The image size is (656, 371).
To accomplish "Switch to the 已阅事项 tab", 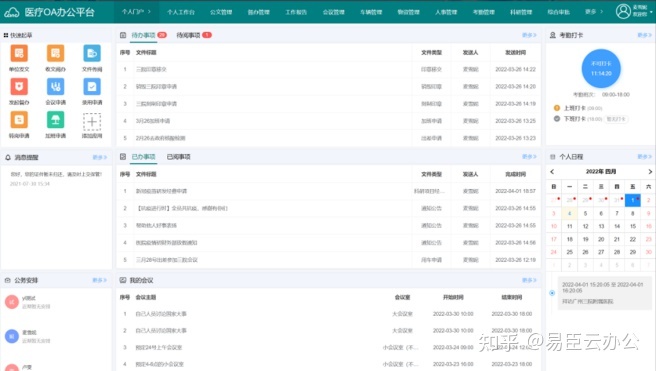I will [179, 157].
